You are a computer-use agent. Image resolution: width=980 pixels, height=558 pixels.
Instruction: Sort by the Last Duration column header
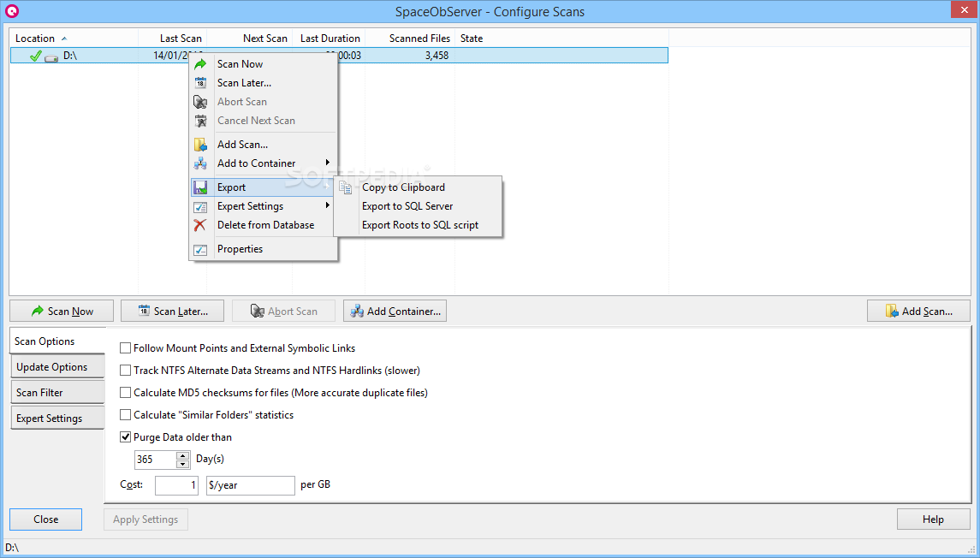[329, 39]
